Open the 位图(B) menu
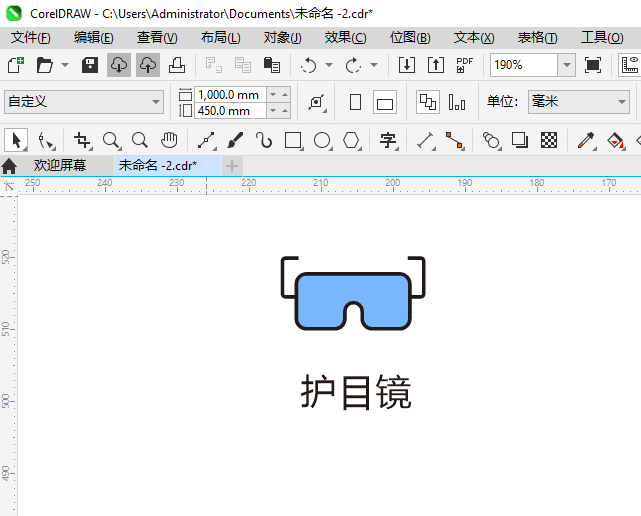641x516 pixels. pos(410,38)
